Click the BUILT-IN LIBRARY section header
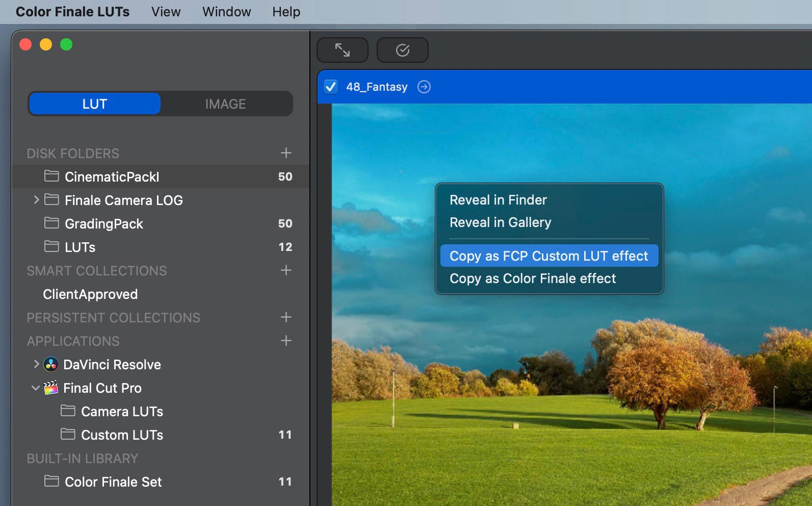Viewport: 812px width, 506px height. [83, 459]
